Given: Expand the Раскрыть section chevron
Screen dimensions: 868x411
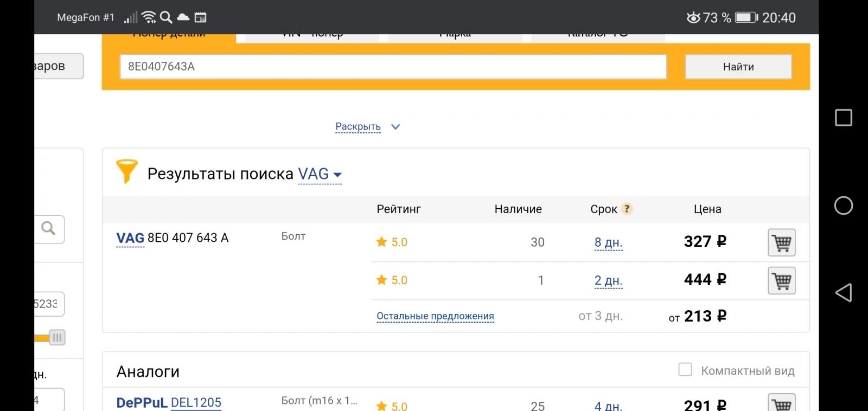Looking at the screenshot, I should coord(395,127).
